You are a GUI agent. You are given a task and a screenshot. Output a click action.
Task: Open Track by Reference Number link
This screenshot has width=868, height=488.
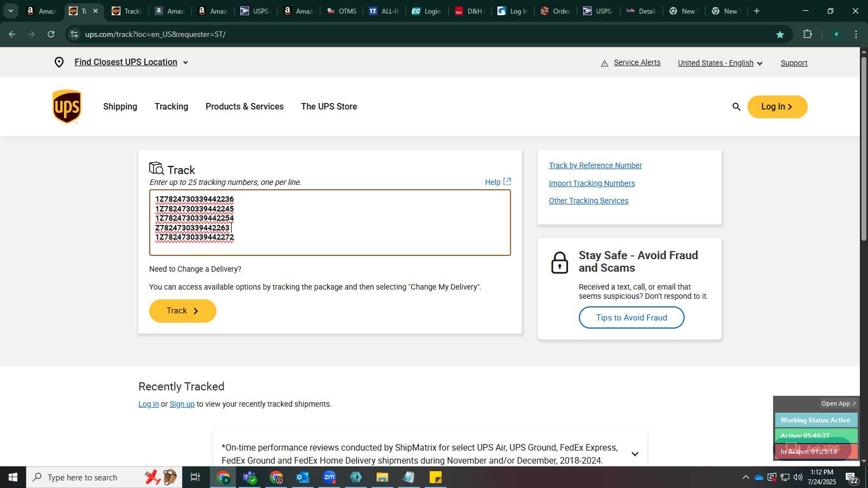point(595,165)
